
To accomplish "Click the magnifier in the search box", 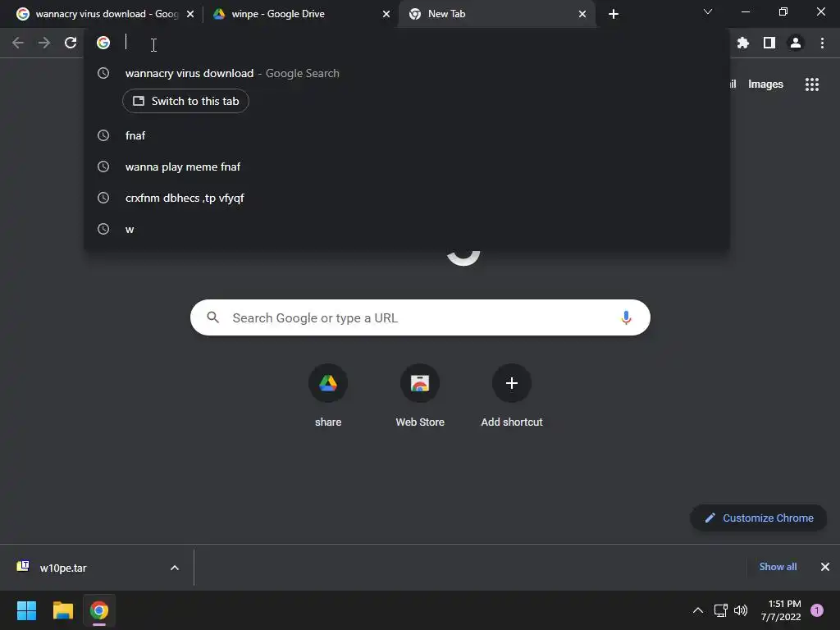I will pos(212,317).
